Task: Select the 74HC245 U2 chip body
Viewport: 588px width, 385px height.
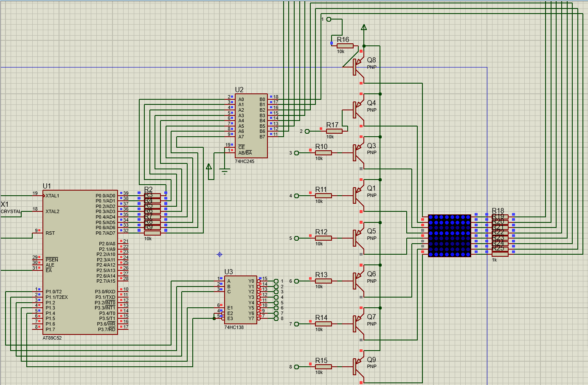Action: coord(251,126)
